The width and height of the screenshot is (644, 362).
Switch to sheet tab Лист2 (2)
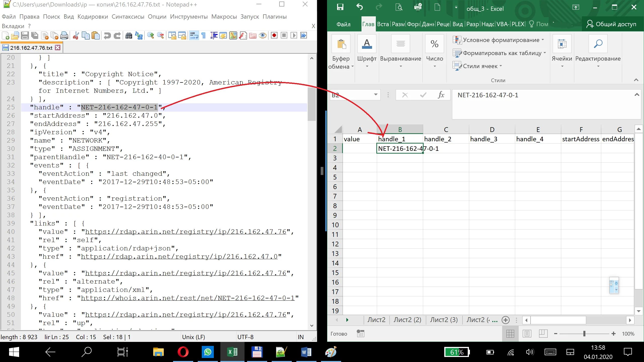tap(407, 320)
